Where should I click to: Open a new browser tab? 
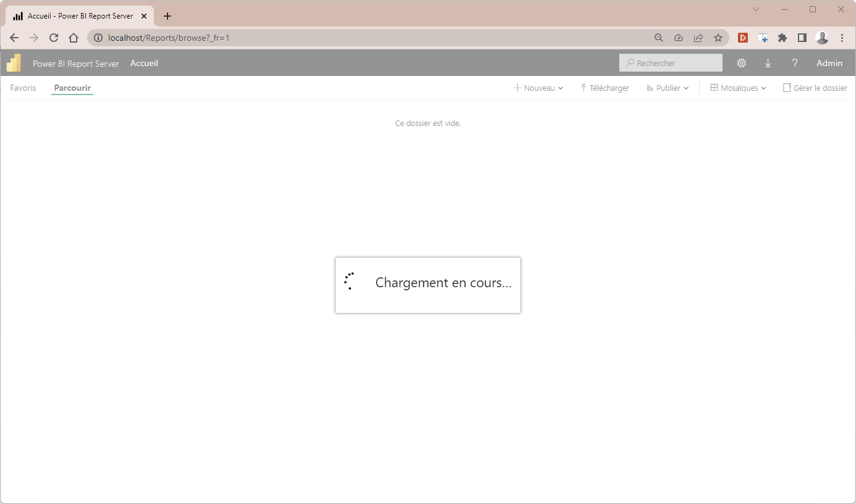coord(167,16)
